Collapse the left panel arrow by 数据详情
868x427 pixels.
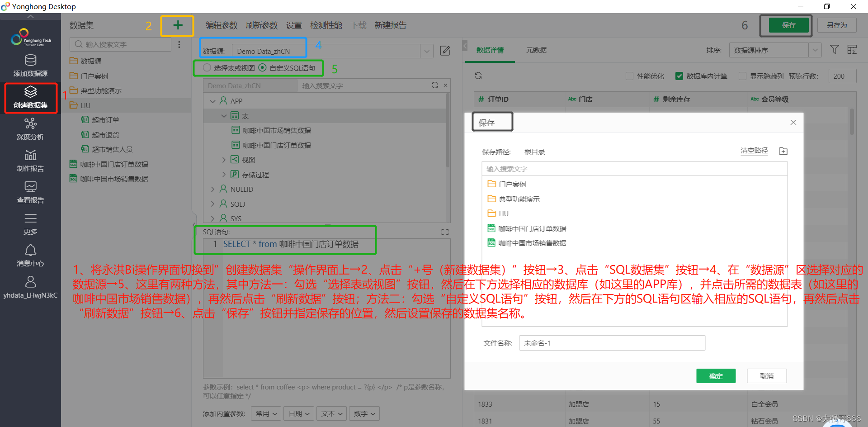(x=465, y=45)
